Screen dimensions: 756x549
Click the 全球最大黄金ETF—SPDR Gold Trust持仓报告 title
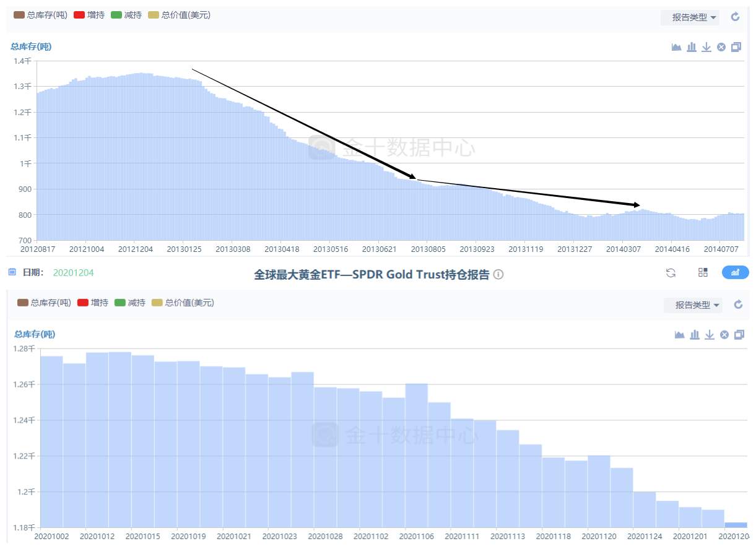[371, 274]
